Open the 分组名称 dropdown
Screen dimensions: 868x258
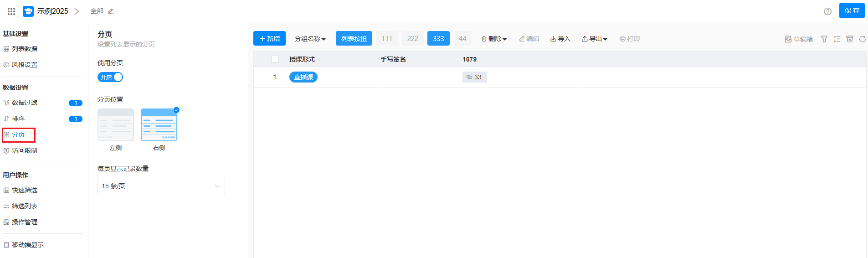(310, 39)
